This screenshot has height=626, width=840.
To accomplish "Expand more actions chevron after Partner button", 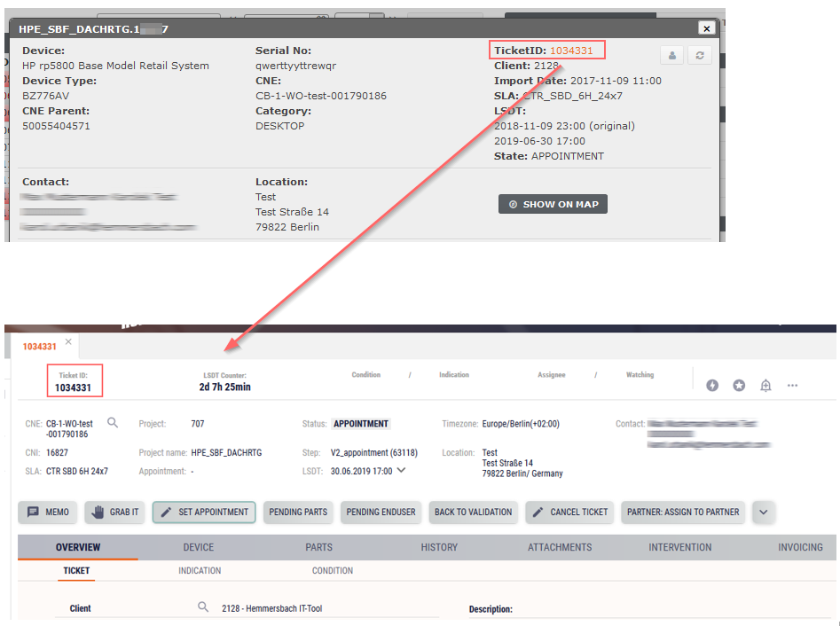I will coord(764,512).
